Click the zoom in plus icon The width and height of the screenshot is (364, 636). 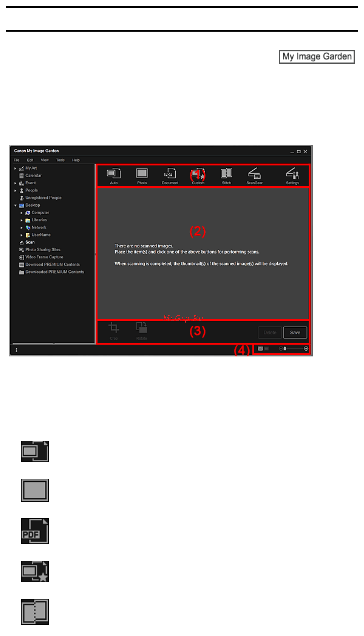[x=306, y=349]
